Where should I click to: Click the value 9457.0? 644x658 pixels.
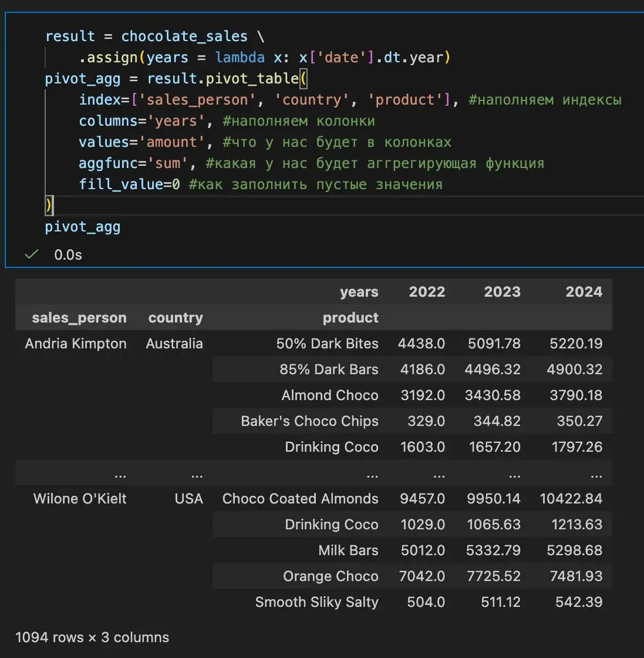coord(422,499)
